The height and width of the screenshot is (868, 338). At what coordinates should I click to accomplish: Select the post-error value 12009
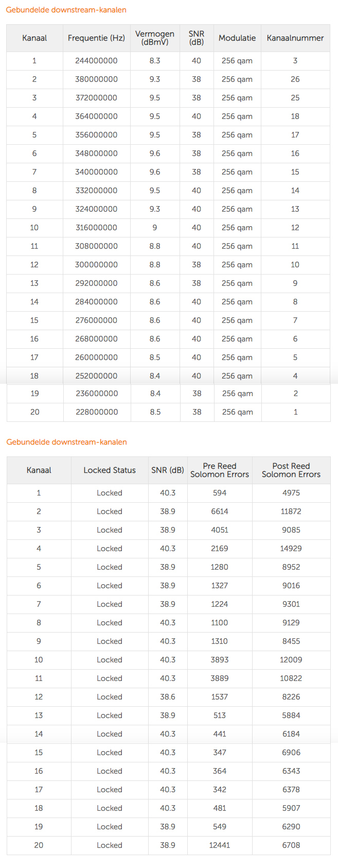pyautogui.click(x=291, y=660)
